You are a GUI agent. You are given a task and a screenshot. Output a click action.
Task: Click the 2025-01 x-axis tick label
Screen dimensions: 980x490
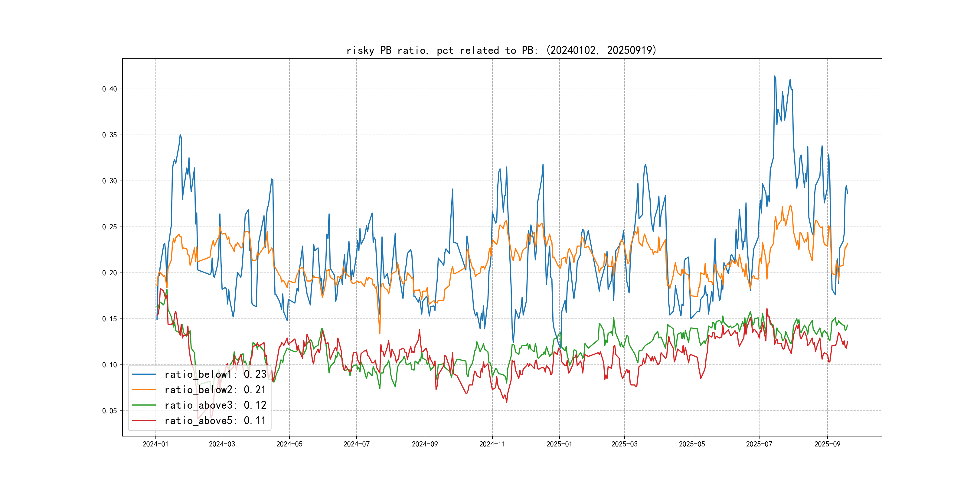pos(559,444)
